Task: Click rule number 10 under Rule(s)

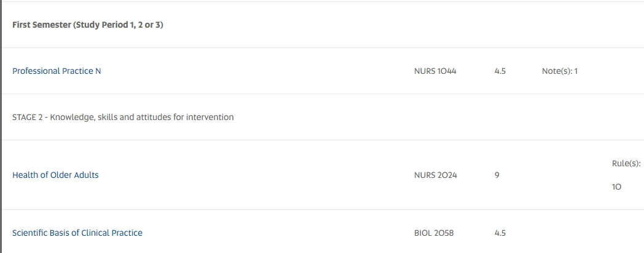Action: click(616, 186)
